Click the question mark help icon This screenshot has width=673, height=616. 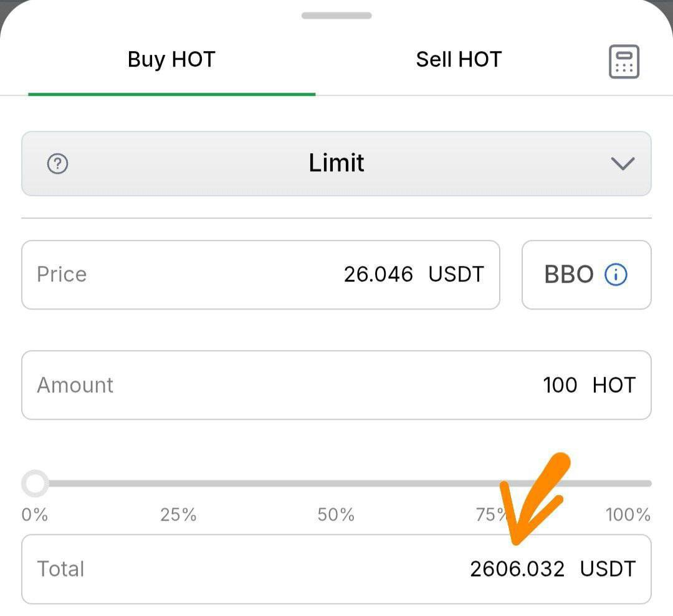pyautogui.click(x=57, y=163)
